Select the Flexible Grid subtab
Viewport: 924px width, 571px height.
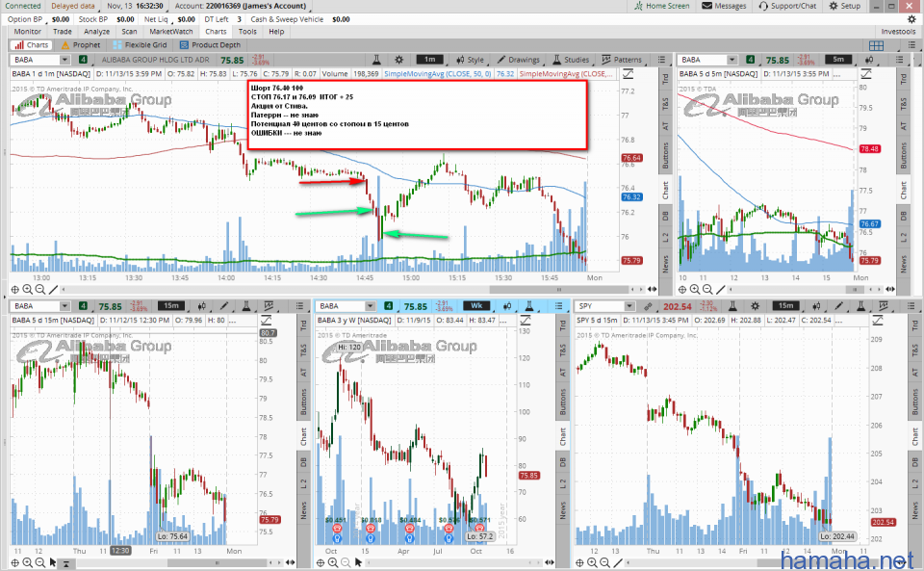(141, 45)
